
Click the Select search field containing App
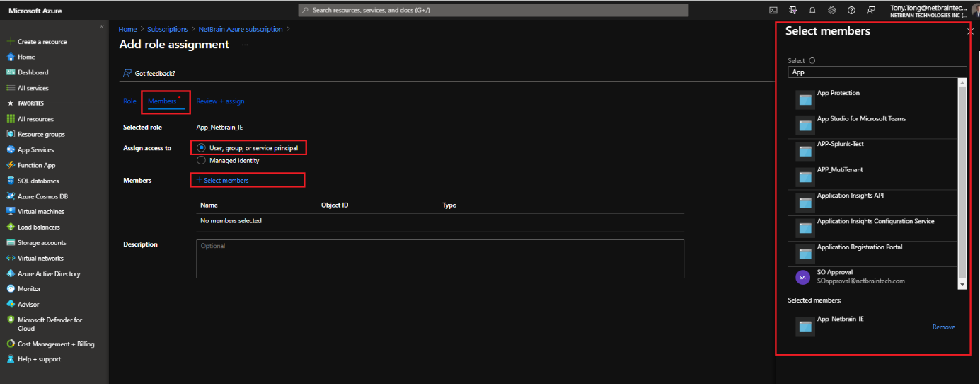pyautogui.click(x=877, y=72)
